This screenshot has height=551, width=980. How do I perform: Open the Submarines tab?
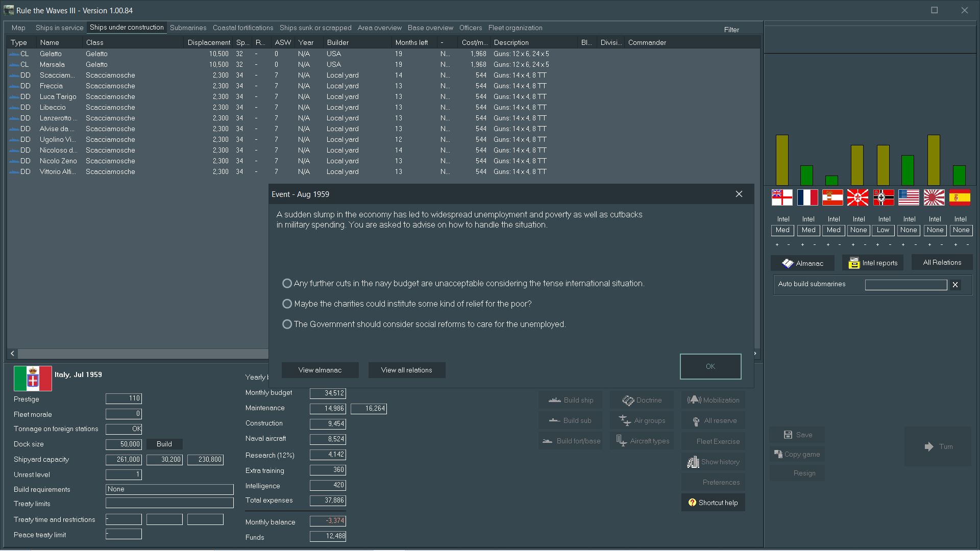pyautogui.click(x=188, y=28)
